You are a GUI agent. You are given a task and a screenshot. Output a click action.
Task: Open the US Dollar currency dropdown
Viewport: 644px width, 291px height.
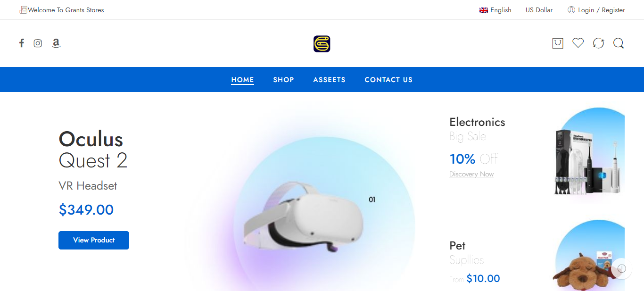pyautogui.click(x=539, y=10)
